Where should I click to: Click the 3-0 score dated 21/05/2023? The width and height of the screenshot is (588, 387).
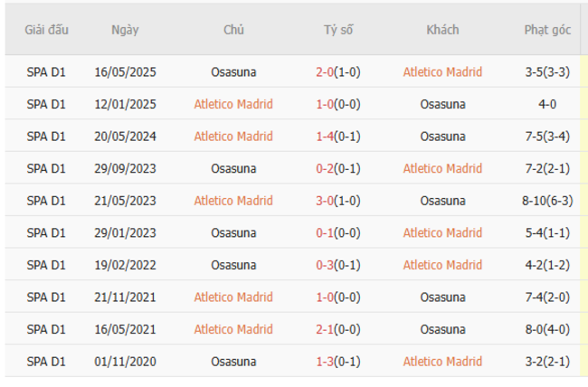[339, 201]
